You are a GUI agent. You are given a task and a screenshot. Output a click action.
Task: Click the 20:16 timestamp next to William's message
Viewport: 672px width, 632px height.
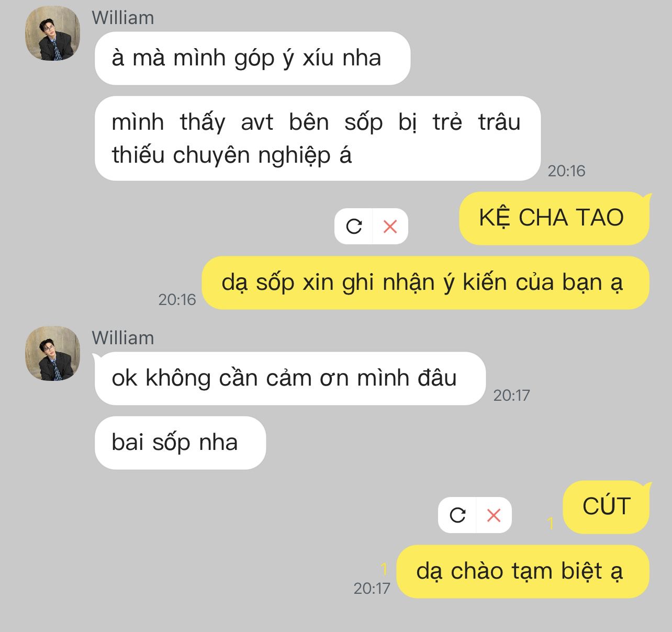(x=566, y=171)
